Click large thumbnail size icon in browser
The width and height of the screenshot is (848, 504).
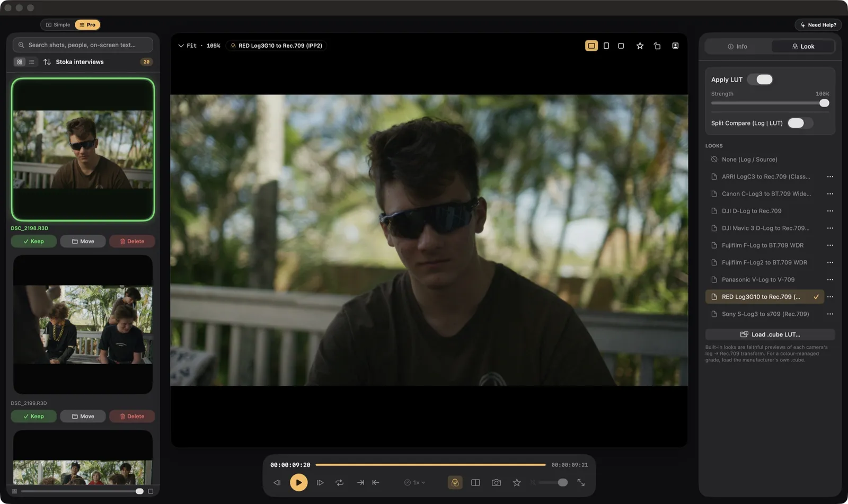151,491
